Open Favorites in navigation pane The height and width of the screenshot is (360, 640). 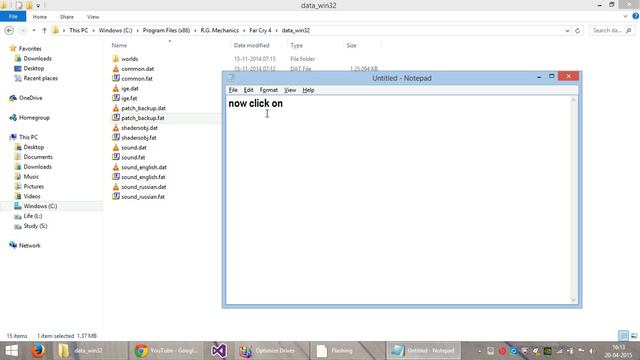(x=30, y=49)
